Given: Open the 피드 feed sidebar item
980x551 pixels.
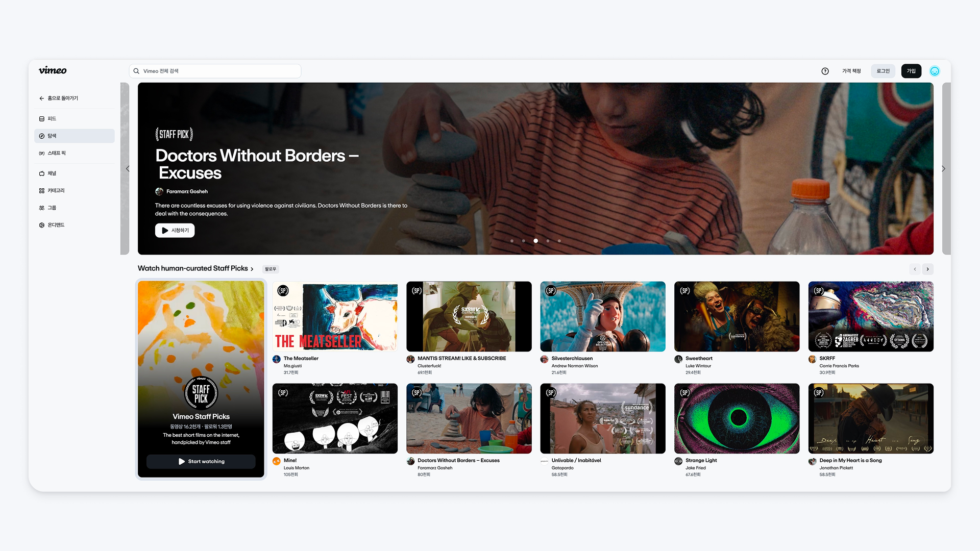Looking at the screenshot, I should coord(52,118).
